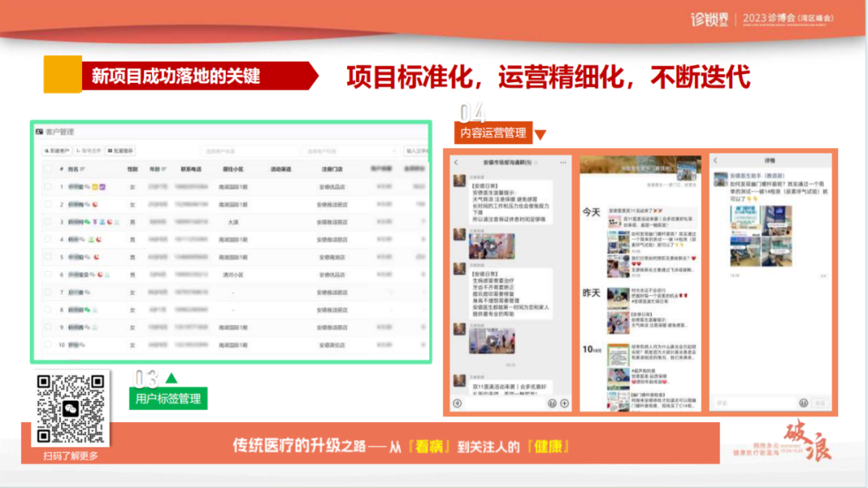Tap the top-left photo in the detail post
Image resolution: width=868 pixels, height=488 pixels.
click(x=745, y=220)
